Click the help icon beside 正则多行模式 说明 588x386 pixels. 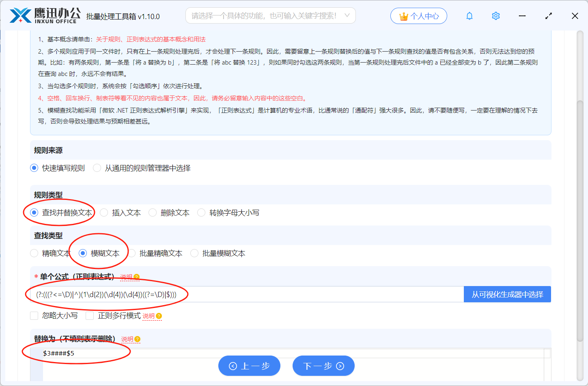tap(159, 316)
